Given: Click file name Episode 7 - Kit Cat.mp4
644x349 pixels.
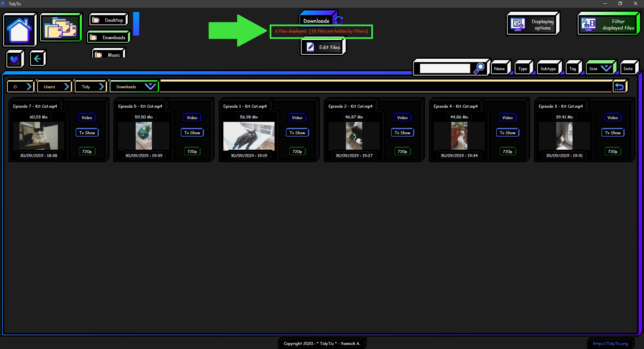Looking at the screenshot, I should [x=35, y=106].
